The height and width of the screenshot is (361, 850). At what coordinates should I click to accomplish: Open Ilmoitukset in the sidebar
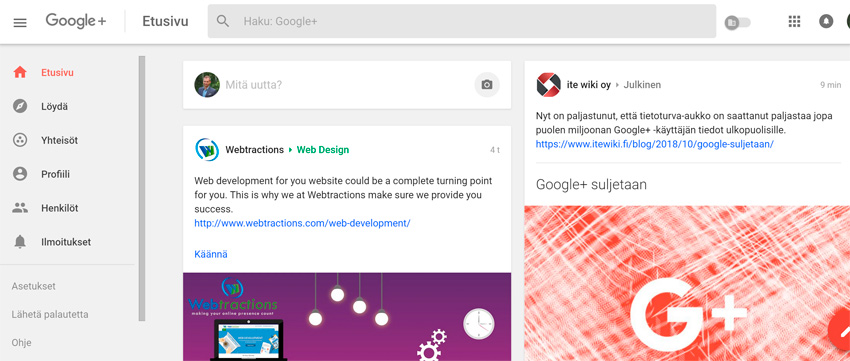[x=66, y=242]
